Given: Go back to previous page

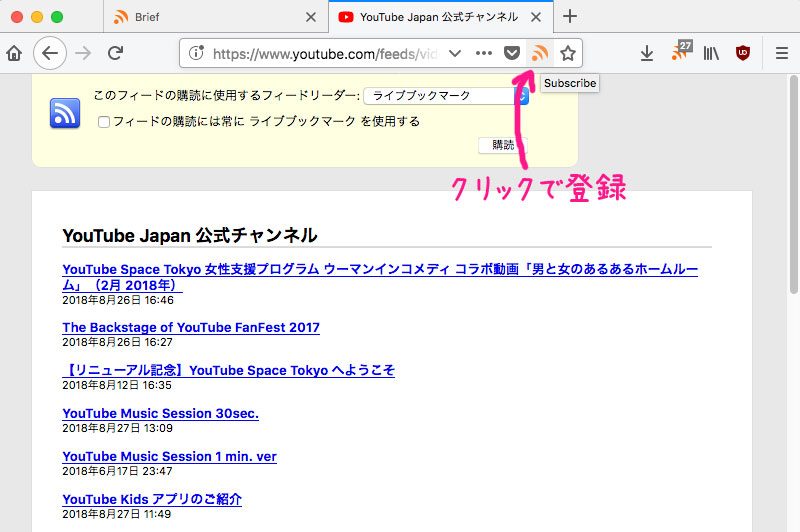Looking at the screenshot, I should point(49,53).
